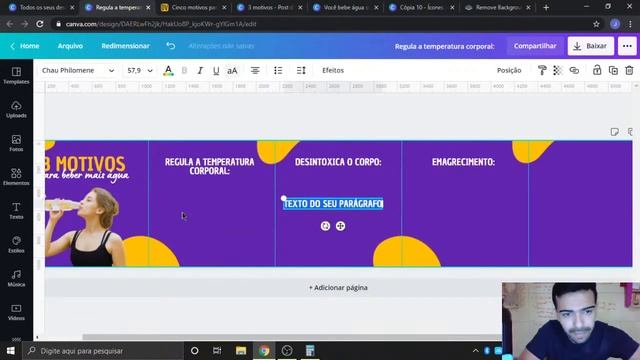Screen dimensions: 640x360
Task: Open the Posição menu
Action: pos(509,71)
